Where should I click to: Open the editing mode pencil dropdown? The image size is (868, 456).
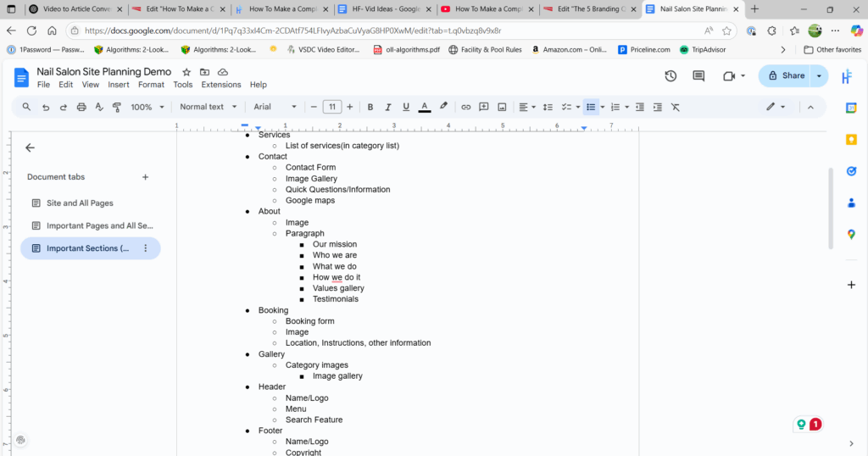point(776,107)
